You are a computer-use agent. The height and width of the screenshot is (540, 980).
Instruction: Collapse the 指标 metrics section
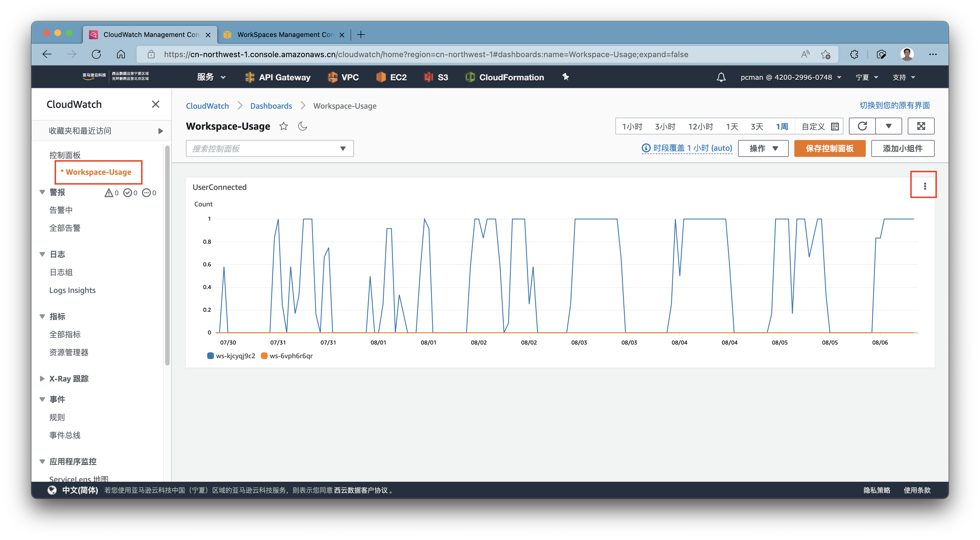click(x=42, y=316)
